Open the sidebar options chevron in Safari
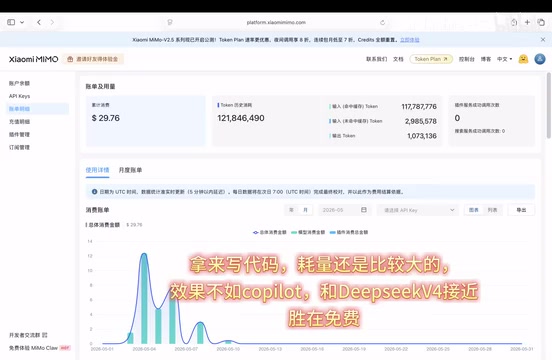 [x=22, y=22]
